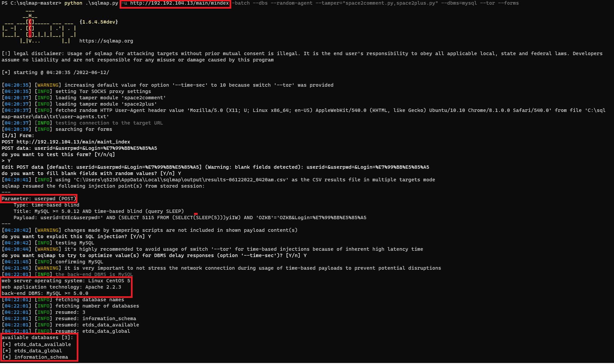Click POST URL ending maint_index

pos(66,142)
